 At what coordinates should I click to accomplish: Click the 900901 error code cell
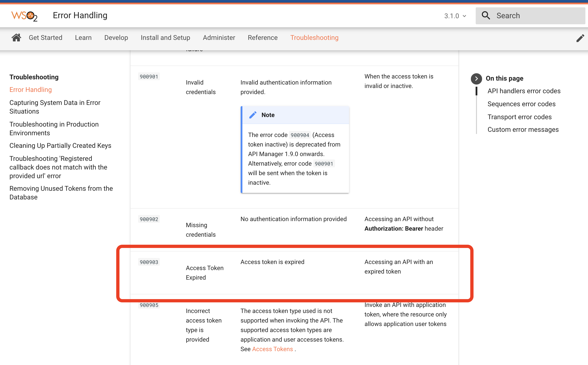[x=149, y=77]
